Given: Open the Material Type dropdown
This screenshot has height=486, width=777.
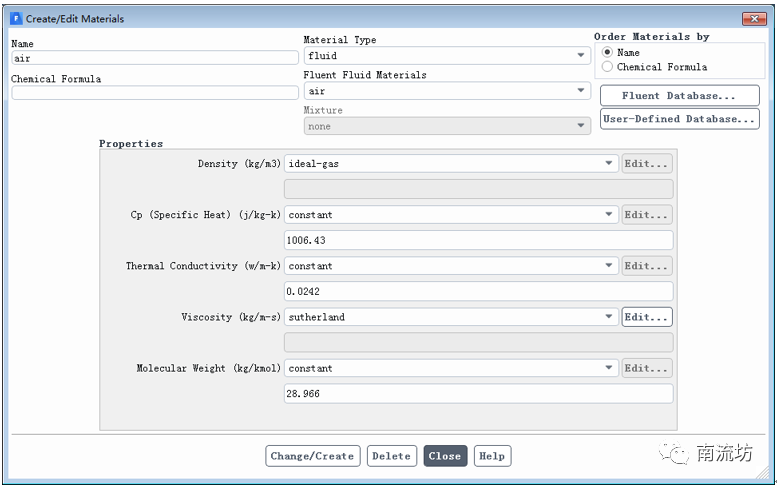Looking at the screenshot, I should pyautogui.click(x=446, y=56).
